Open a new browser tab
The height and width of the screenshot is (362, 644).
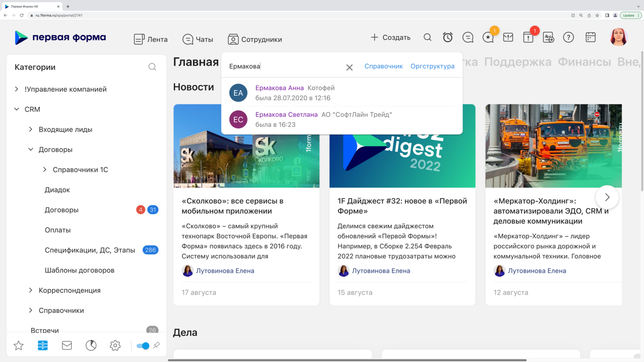pos(68,6)
